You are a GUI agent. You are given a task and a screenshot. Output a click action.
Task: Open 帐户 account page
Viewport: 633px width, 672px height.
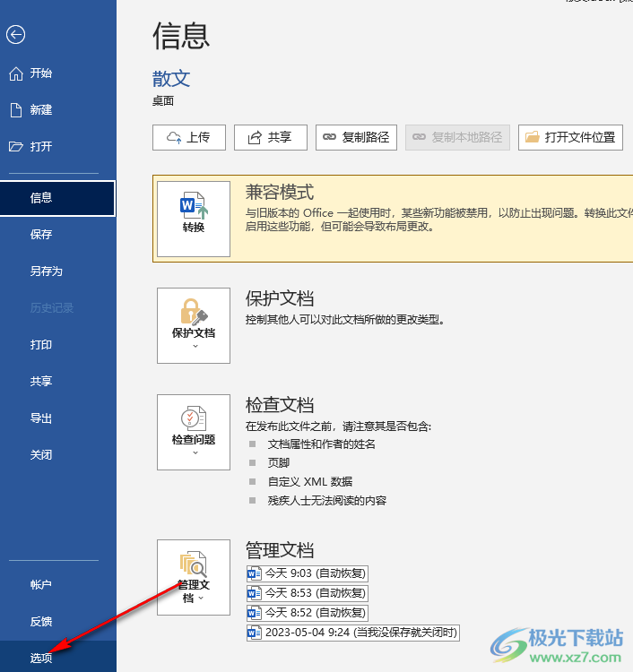tap(41, 585)
